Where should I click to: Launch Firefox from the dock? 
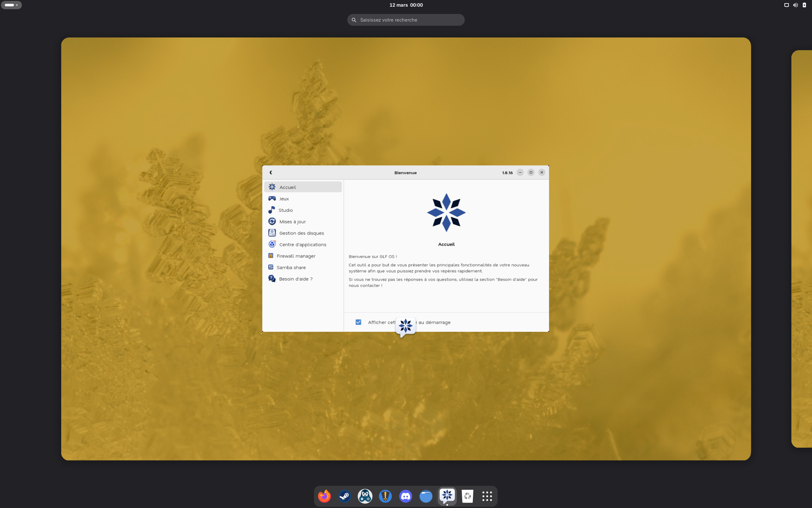coord(324,496)
